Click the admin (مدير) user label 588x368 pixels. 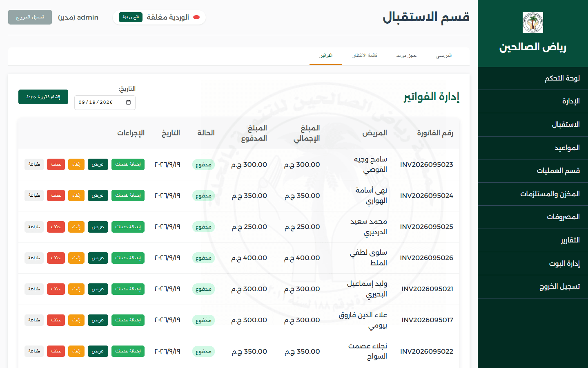tap(78, 17)
